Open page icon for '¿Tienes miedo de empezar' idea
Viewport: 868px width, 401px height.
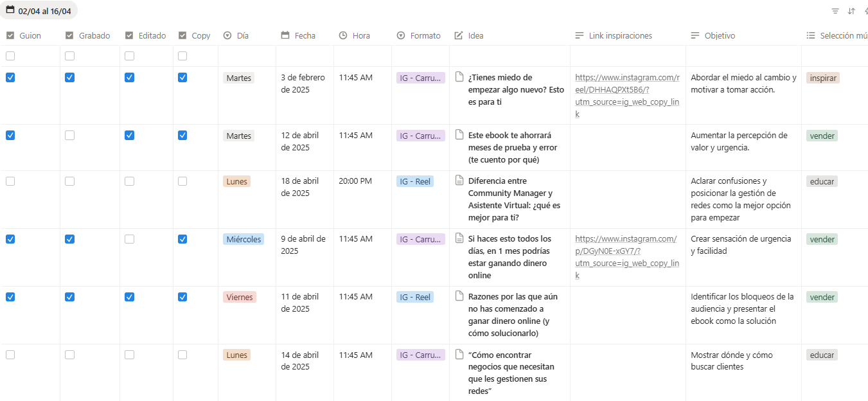459,77
